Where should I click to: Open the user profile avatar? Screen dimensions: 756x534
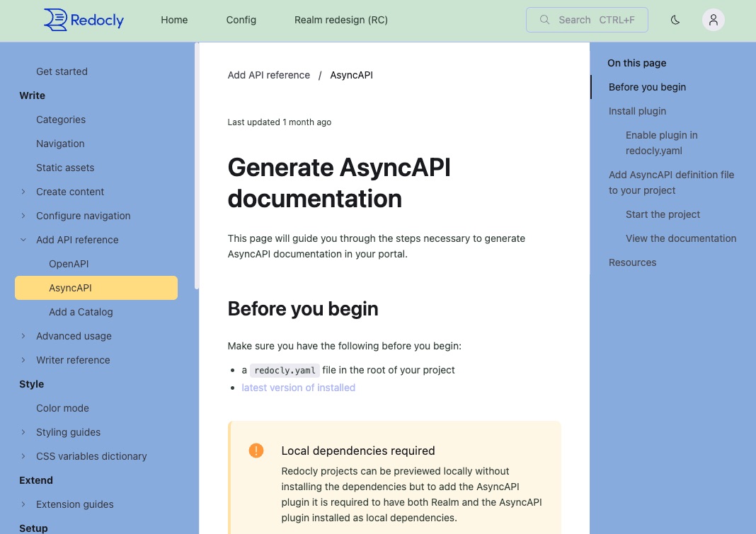coord(713,20)
